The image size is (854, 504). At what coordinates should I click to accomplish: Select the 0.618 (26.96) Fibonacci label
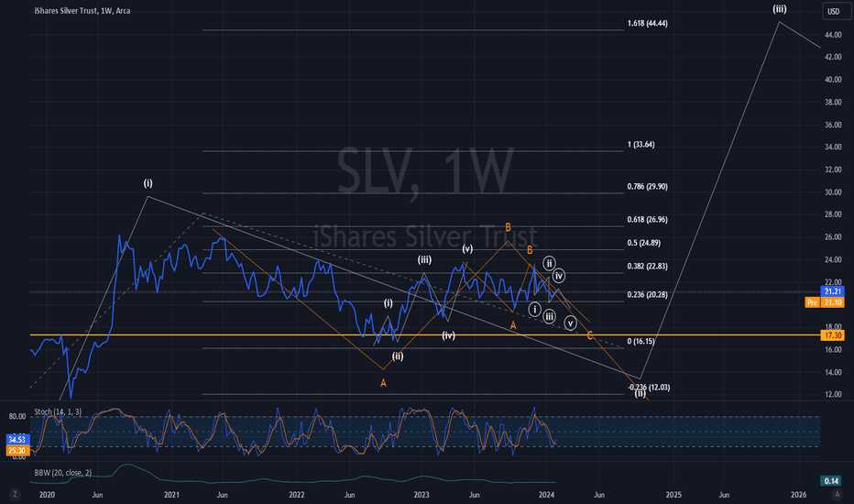point(647,220)
